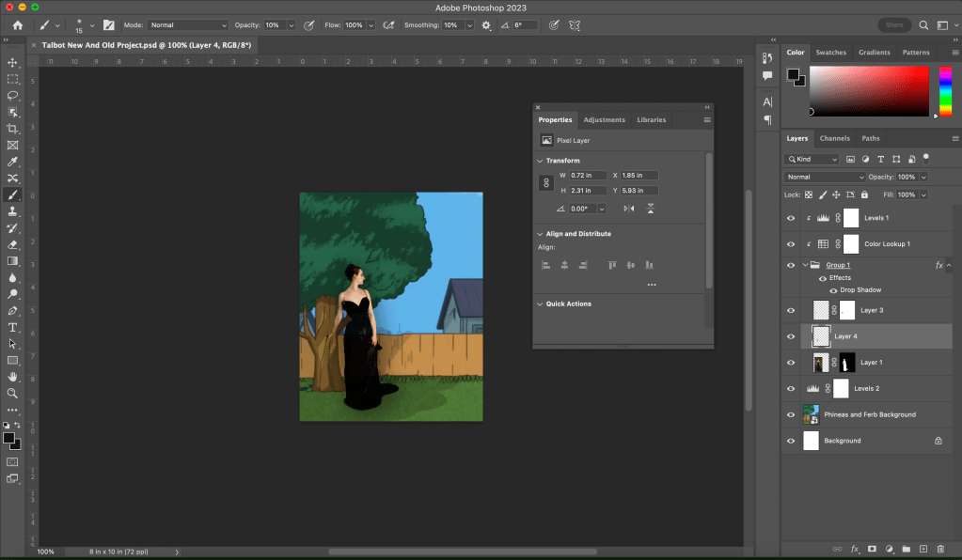Toggle visibility of Layer 3
The width and height of the screenshot is (962, 560).
coord(791,310)
